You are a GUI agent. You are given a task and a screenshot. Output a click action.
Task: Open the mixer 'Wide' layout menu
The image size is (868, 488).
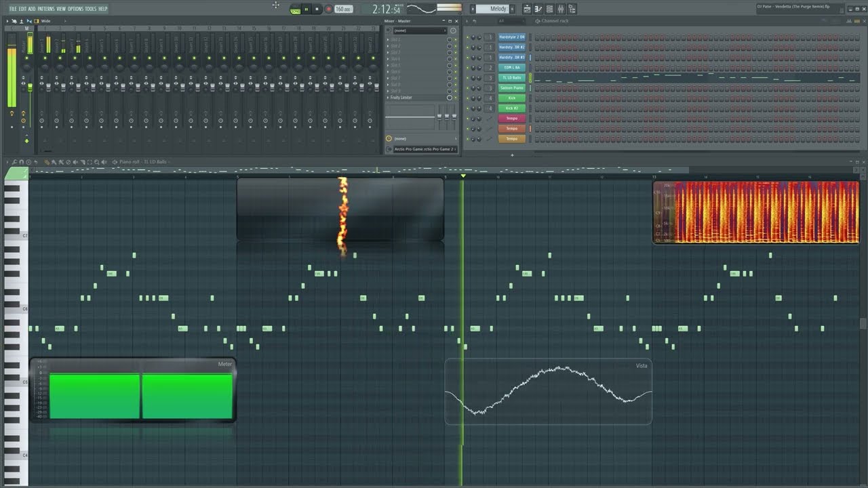point(45,21)
